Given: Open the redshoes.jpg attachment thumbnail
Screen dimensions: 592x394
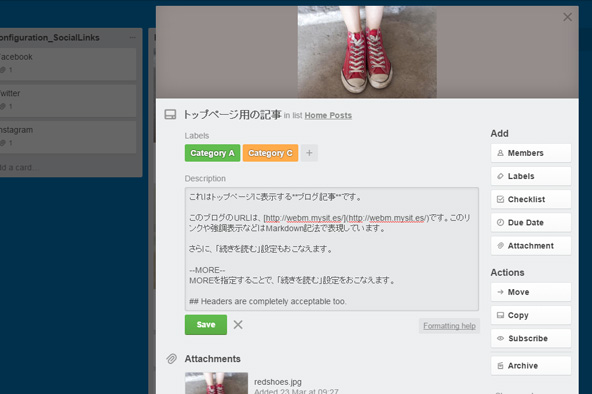Looking at the screenshot, I should point(216,383).
